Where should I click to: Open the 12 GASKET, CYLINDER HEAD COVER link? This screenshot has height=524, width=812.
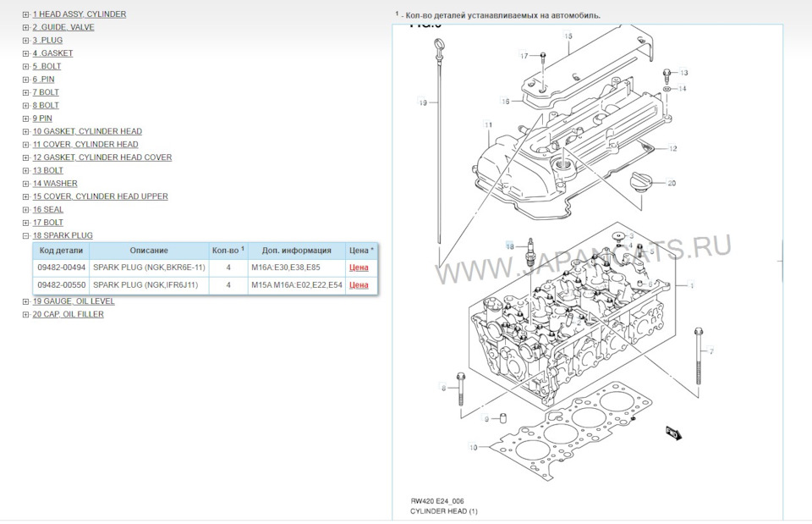(102, 157)
